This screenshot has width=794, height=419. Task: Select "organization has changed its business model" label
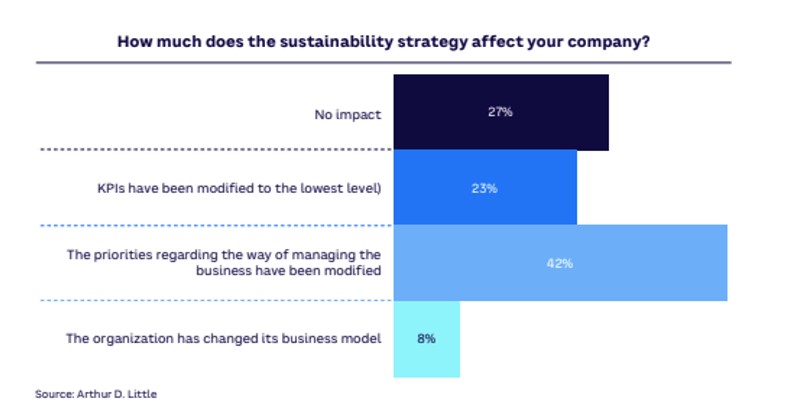(x=224, y=339)
